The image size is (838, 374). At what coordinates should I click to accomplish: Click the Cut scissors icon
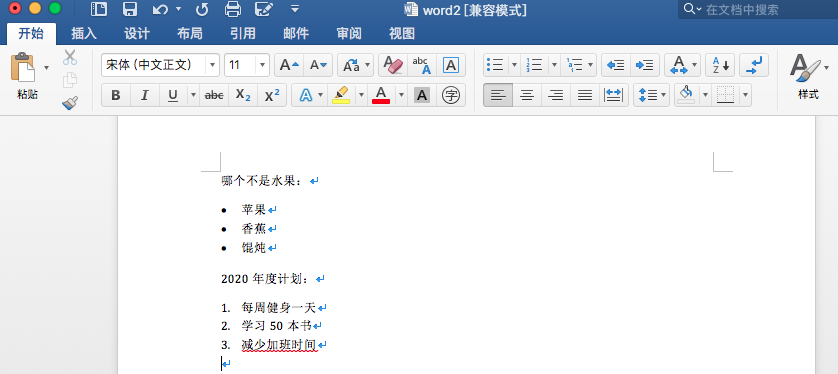tap(70, 57)
